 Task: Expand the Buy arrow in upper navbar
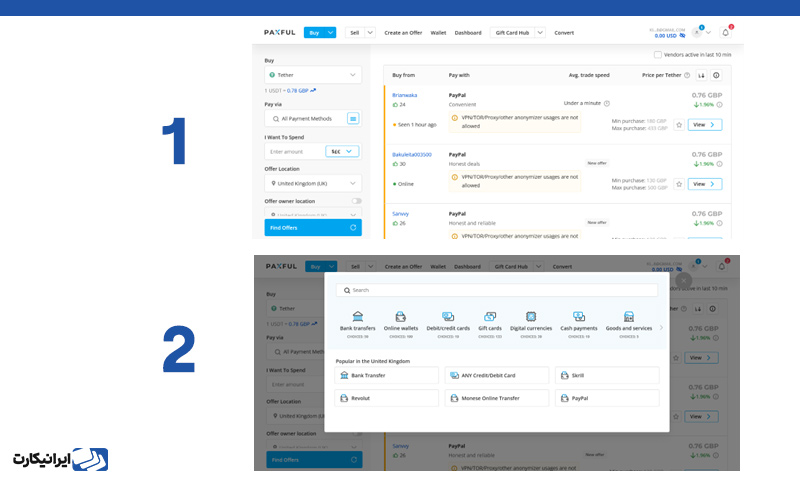coord(331,33)
